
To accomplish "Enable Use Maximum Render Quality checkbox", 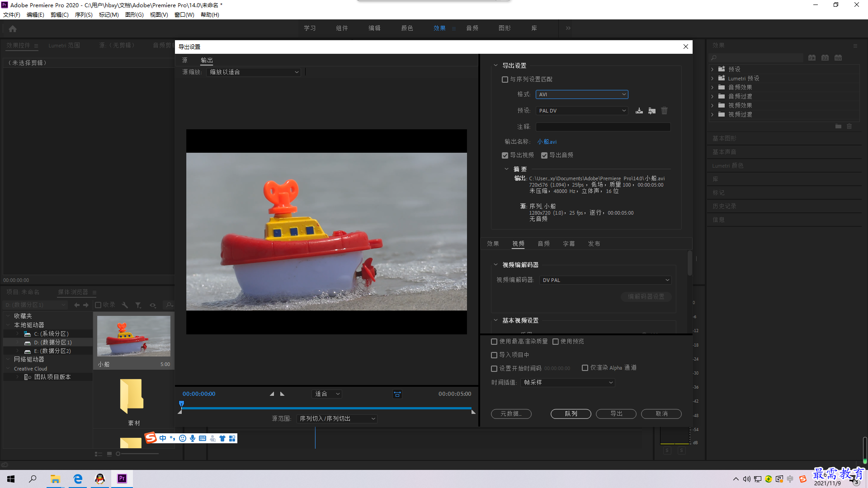I will tap(494, 342).
